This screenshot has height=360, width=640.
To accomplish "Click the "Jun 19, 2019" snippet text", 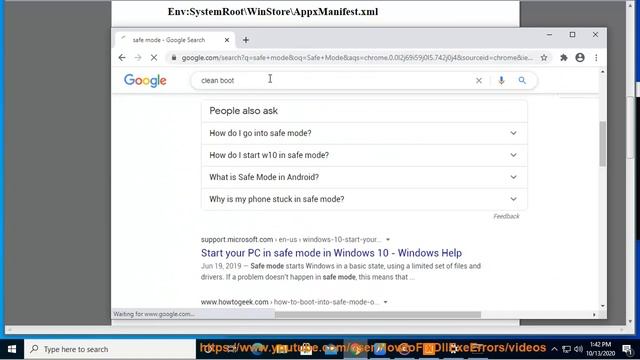I will pos(221,266).
